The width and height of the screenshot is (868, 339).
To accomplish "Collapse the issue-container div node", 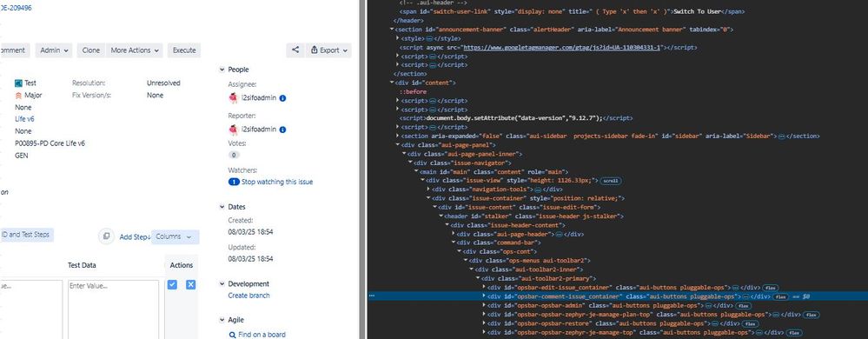I will (428, 198).
